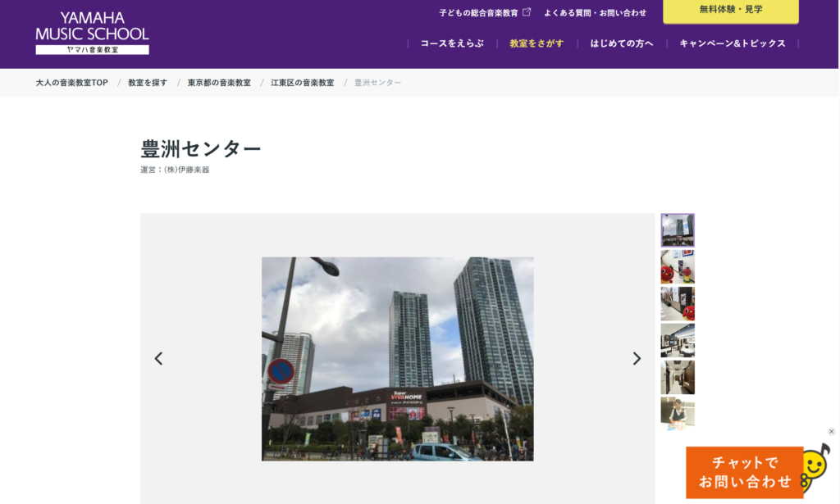Click the Yamaha Music School logo
840x504 pixels.
click(92, 33)
